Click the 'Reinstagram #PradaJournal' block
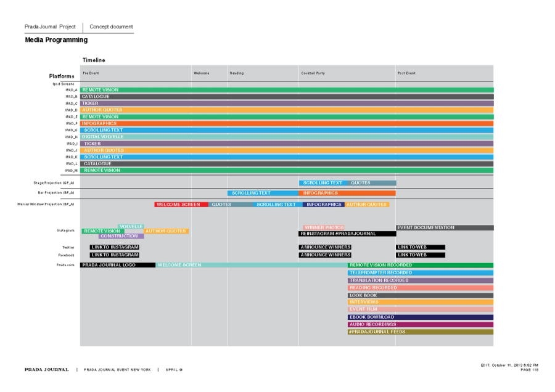Image resolution: width=555 pixels, height=392 pixels. click(x=348, y=234)
